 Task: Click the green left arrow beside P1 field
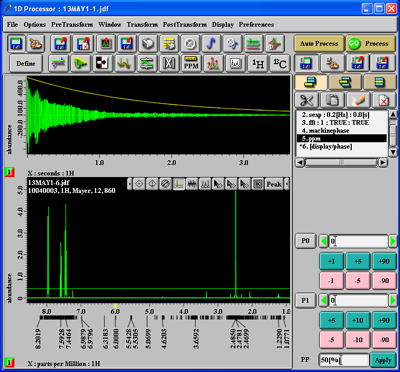pyautogui.click(x=323, y=301)
